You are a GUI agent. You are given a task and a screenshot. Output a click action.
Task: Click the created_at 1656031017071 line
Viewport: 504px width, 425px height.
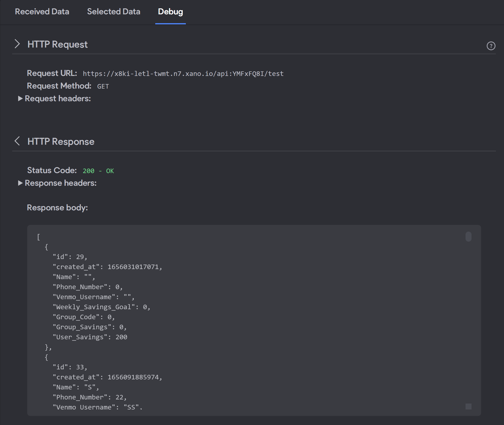[107, 267]
